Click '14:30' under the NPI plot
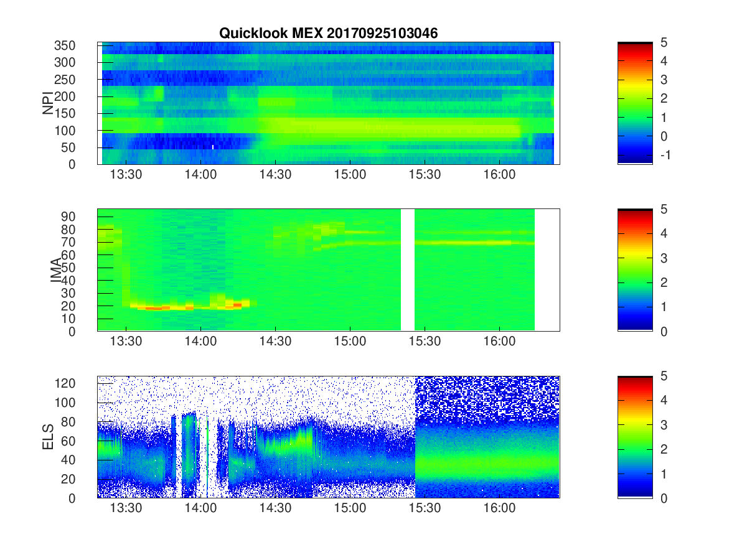The width and height of the screenshot is (747, 560). [x=275, y=175]
